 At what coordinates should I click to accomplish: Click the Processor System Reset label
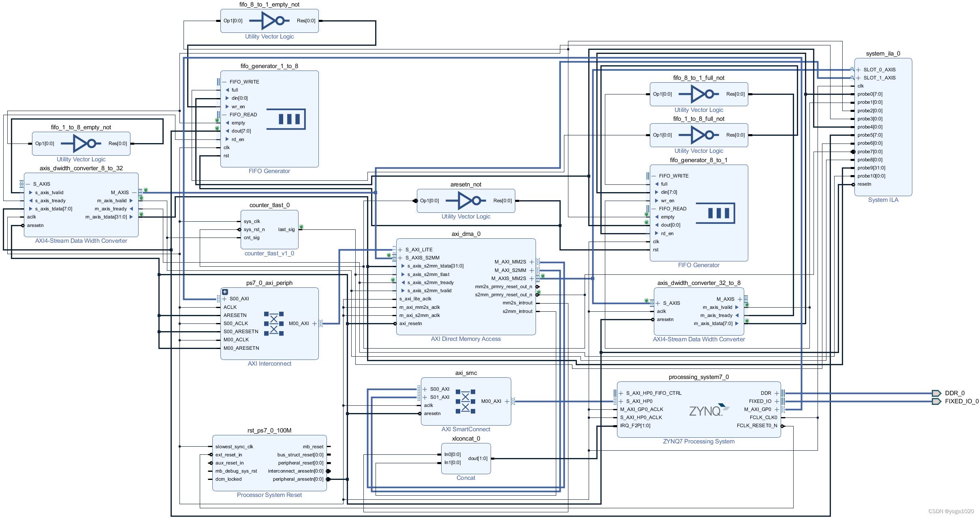tap(269, 495)
